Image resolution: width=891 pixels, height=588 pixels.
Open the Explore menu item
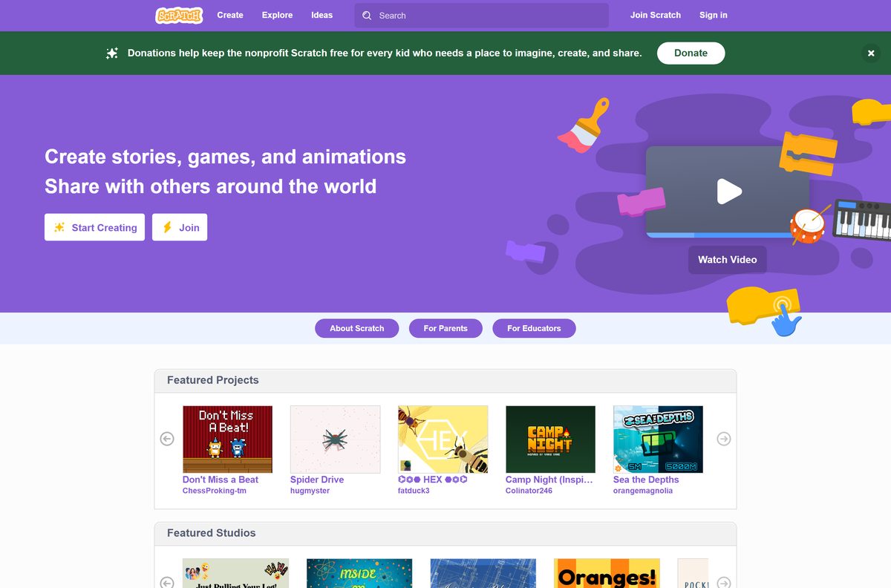click(x=277, y=16)
